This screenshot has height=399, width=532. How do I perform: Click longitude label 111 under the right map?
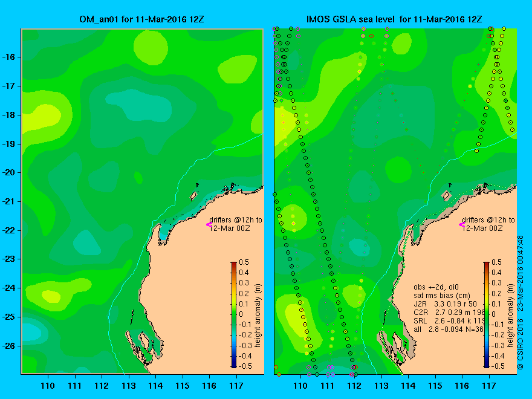tap(328, 386)
